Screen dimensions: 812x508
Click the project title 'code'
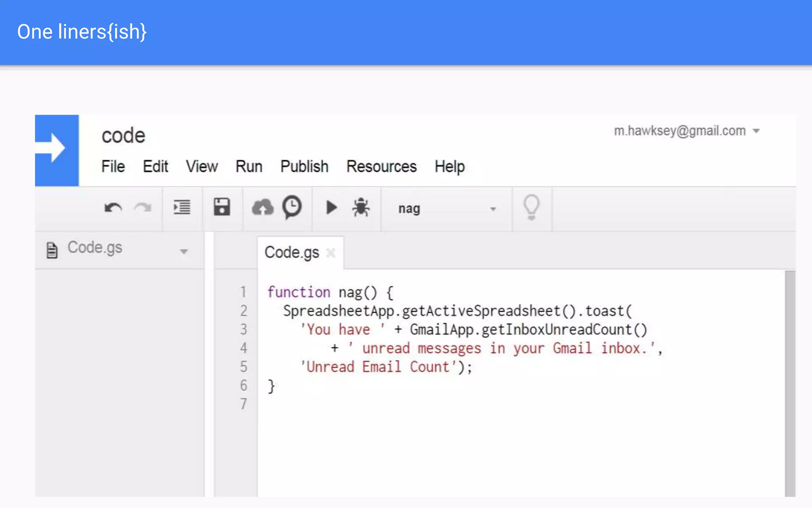tap(123, 136)
